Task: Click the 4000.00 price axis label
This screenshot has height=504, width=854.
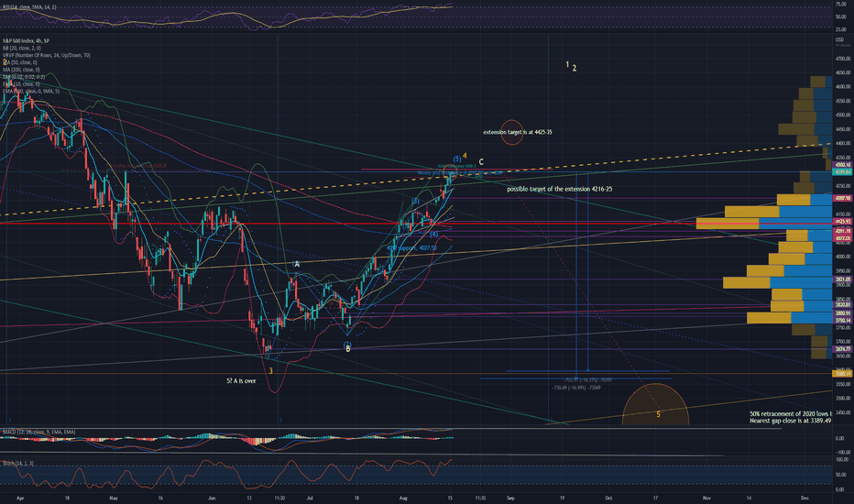Action: coord(843,257)
